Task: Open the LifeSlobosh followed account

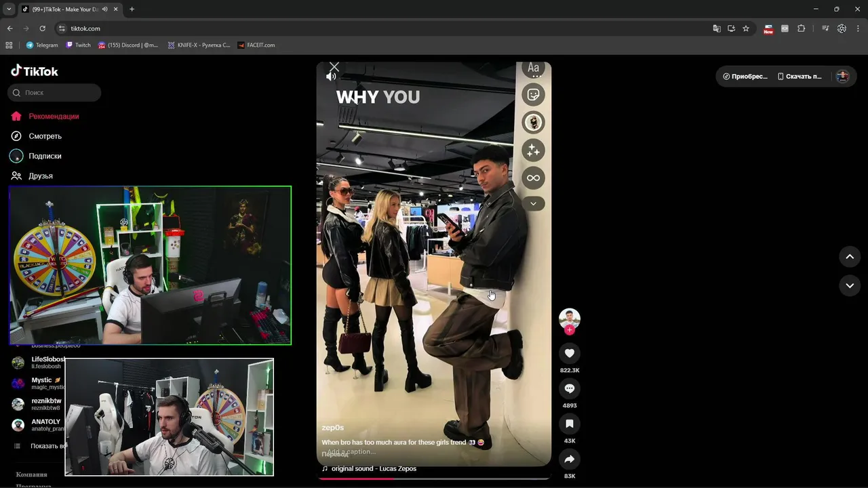Action: click(38, 363)
